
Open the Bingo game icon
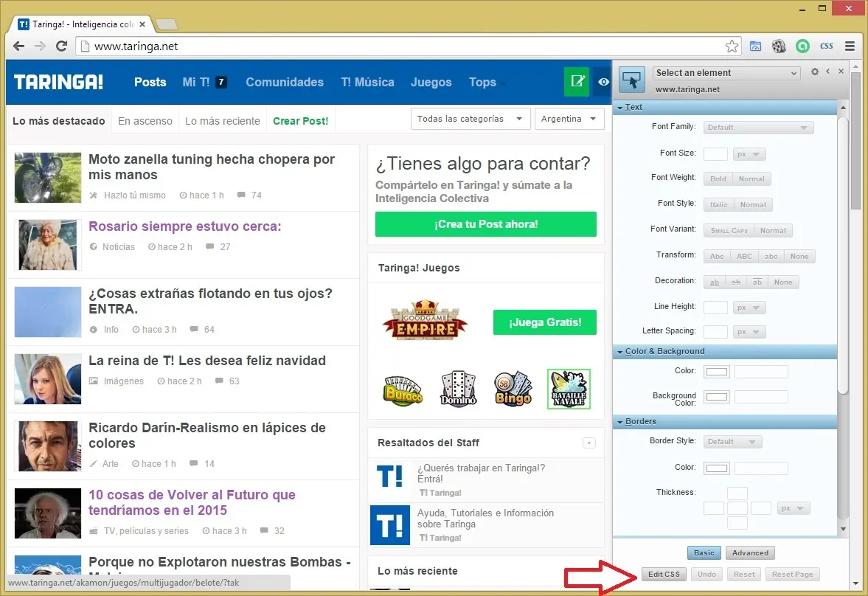tap(513, 389)
